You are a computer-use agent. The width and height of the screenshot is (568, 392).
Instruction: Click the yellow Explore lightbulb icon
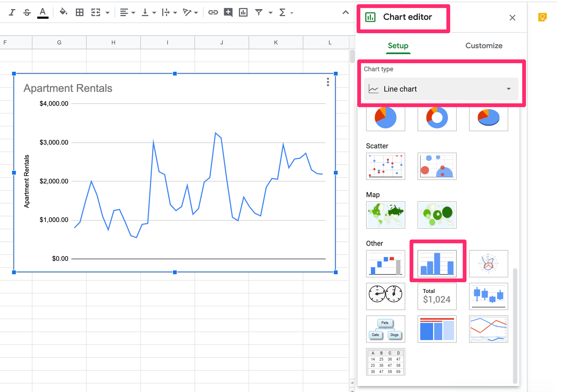(x=542, y=17)
